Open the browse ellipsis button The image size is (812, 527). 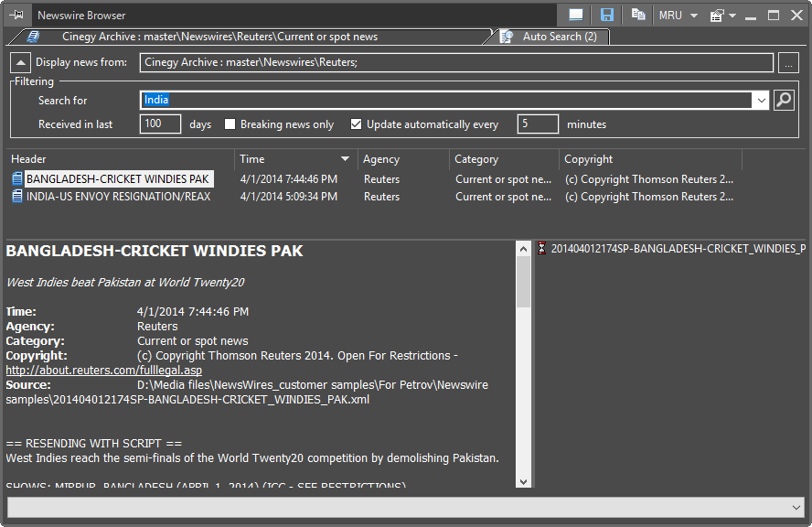click(x=788, y=63)
